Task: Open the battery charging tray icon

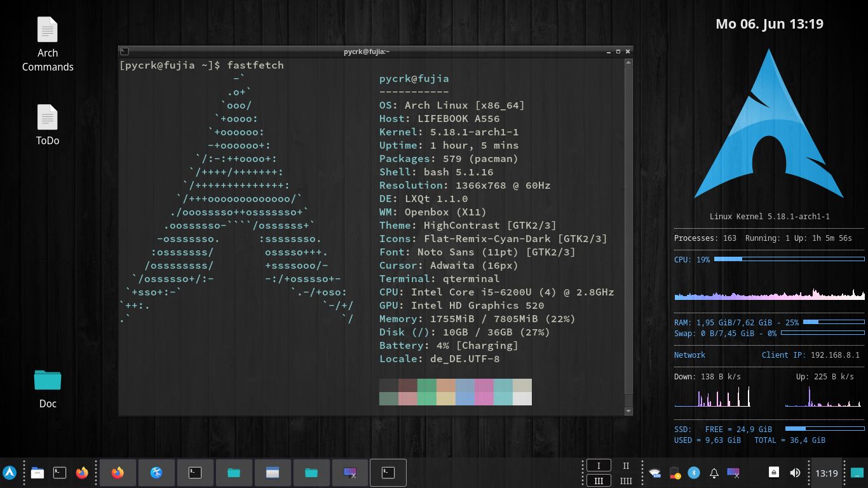Action: pyautogui.click(x=675, y=473)
